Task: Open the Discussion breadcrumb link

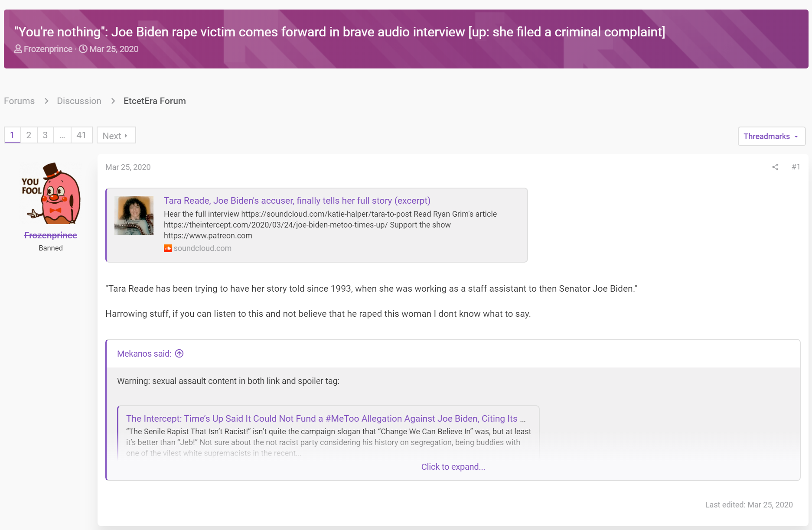Action: point(79,101)
